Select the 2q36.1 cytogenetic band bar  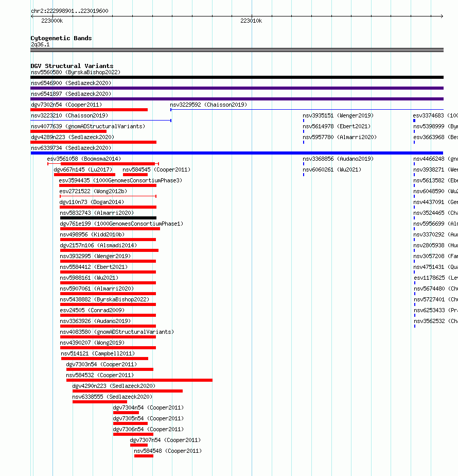(x=237, y=50)
